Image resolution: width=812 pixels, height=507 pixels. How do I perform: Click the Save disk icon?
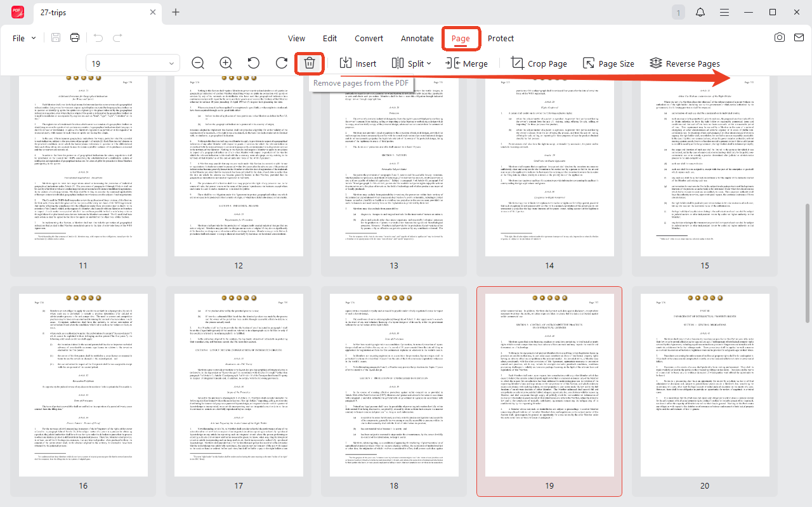[x=56, y=38]
